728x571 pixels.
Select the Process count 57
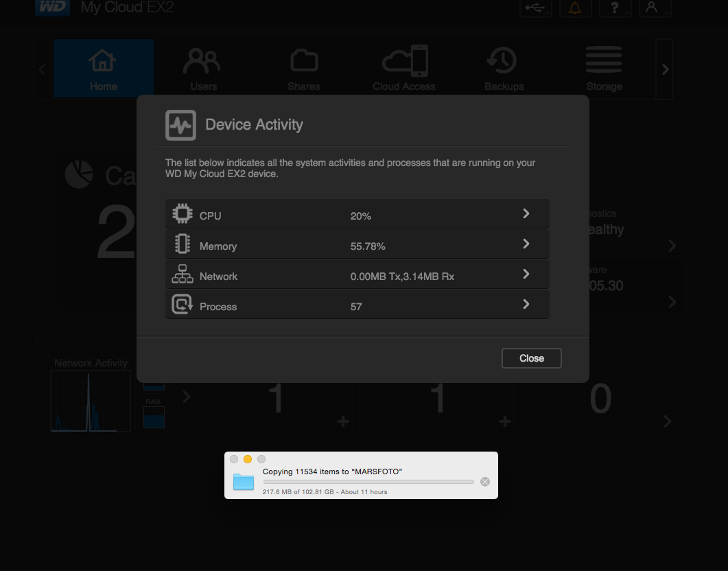coord(356,307)
